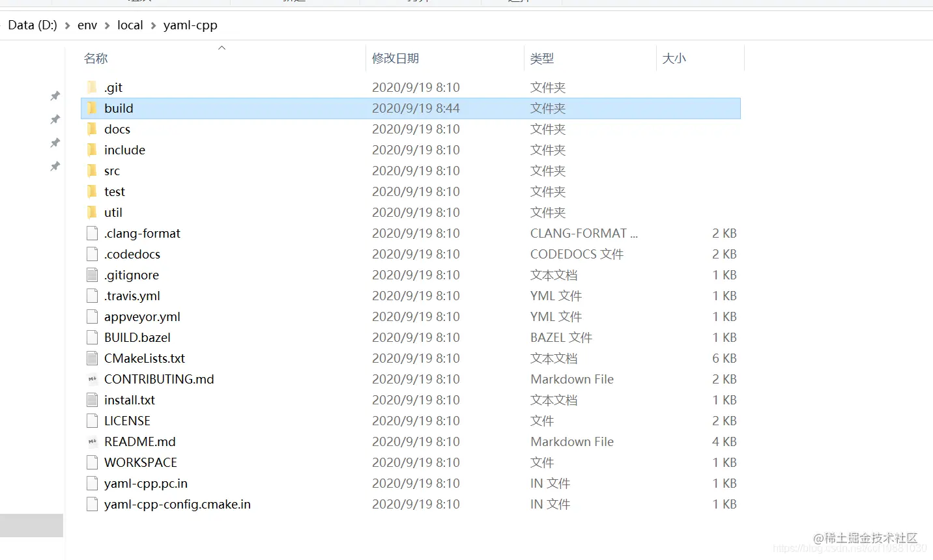Sort files by 类型 column header
Viewport: 933px width, 560px height.
pos(541,58)
